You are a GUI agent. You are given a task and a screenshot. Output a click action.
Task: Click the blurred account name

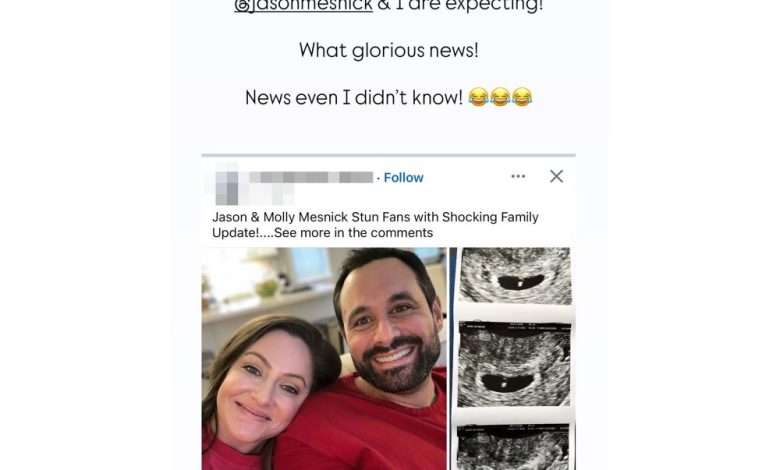pos(310,177)
